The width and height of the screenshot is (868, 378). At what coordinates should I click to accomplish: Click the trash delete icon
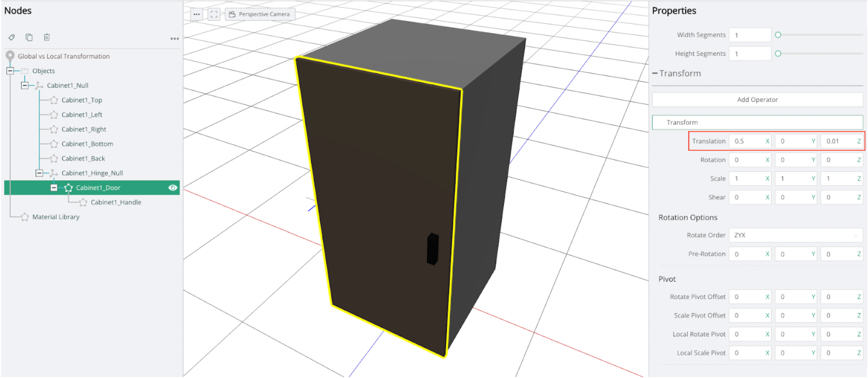(x=47, y=37)
